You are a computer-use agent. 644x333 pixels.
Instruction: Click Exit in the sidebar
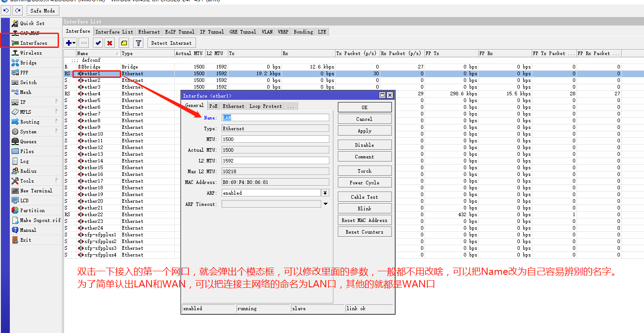(25, 240)
